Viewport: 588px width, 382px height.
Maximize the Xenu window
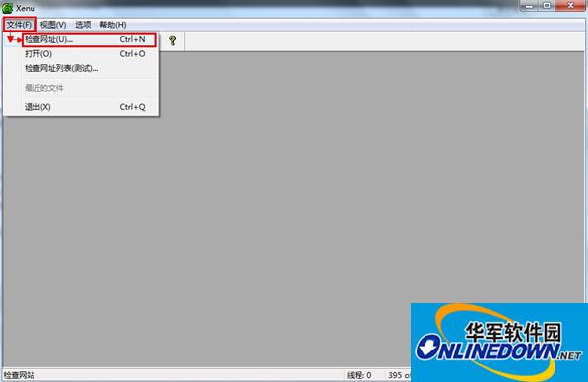[x=547, y=6]
